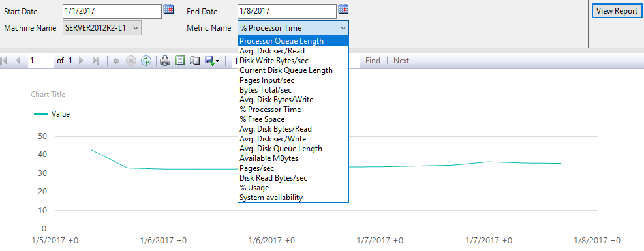Go to previous report page
644x251 pixels.
pos(18,61)
